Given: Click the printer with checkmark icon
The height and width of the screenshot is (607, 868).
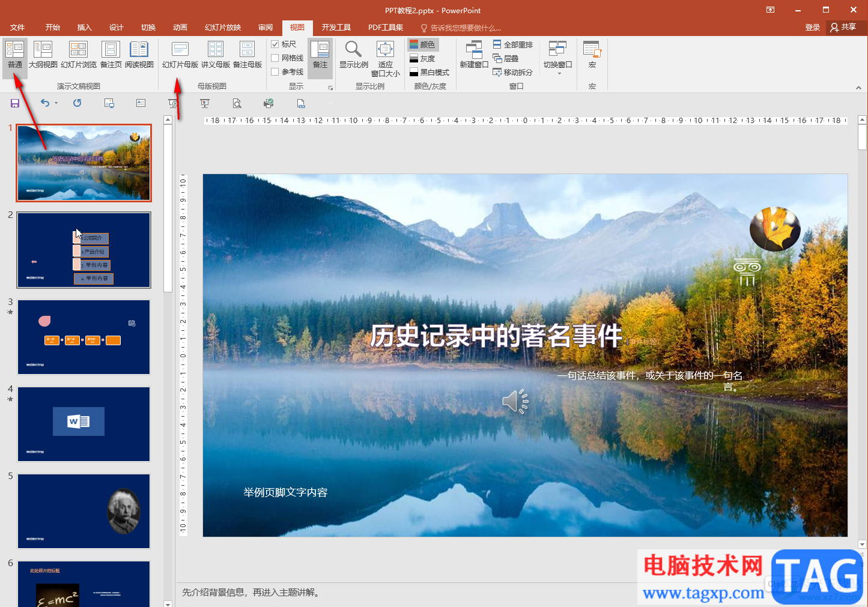Looking at the screenshot, I should point(269,103).
